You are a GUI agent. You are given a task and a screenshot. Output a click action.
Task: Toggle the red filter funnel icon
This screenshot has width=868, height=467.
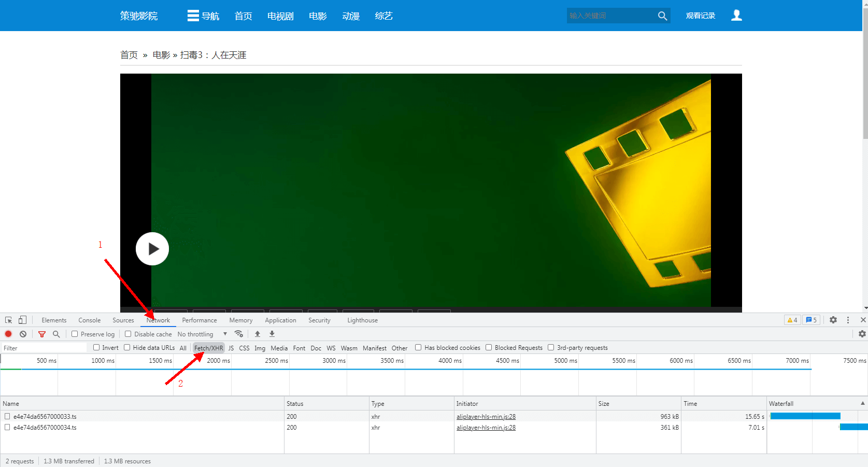(x=42, y=334)
